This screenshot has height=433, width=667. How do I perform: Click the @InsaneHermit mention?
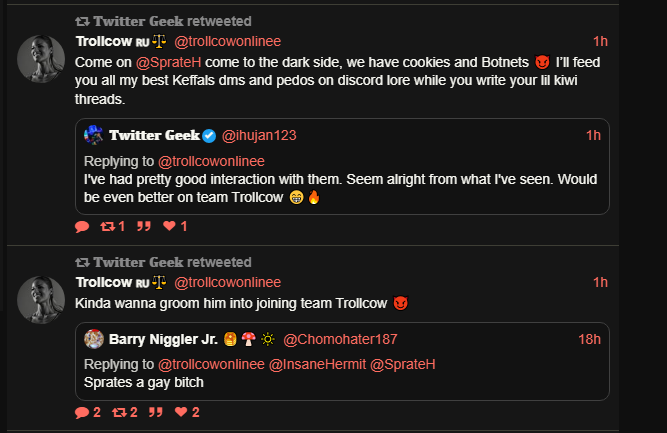coord(316,364)
